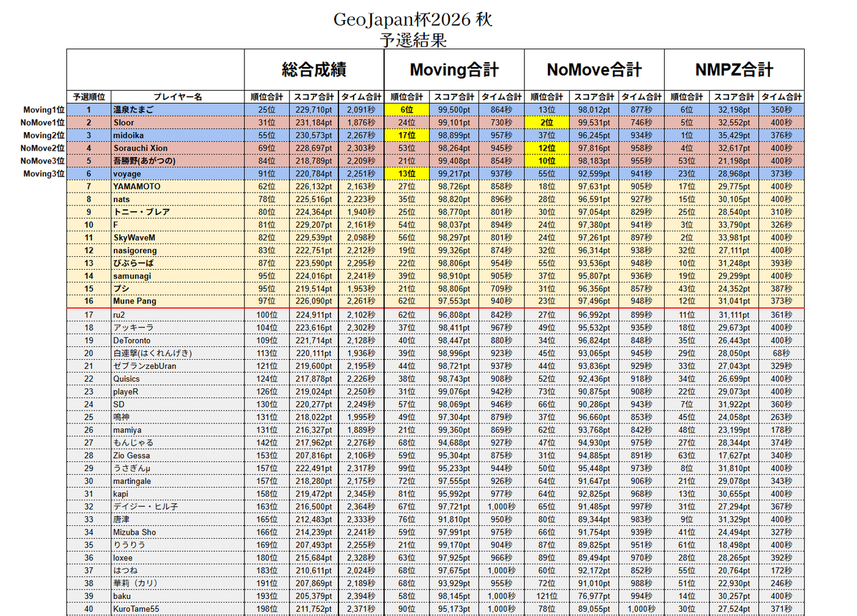Image resolution: width=857 pixels, height=616 pixels.
Task: Select player name 'voyage'
Action: (127, 174)
